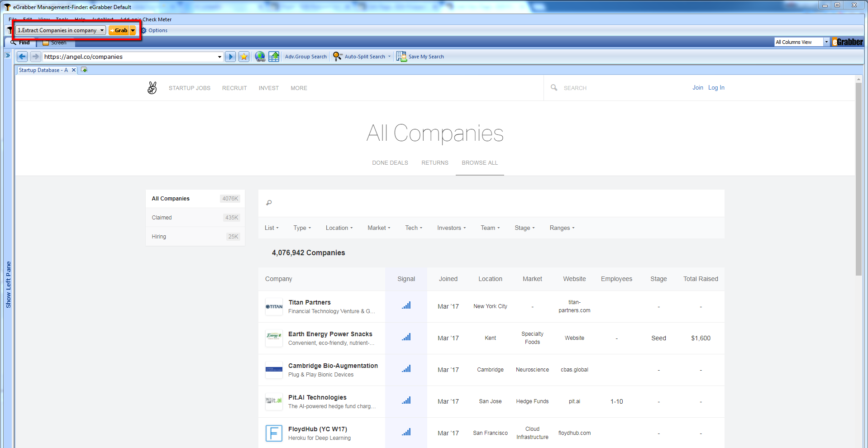
Task: Open the DONE DEALS tab
Action: click(390, 162)
